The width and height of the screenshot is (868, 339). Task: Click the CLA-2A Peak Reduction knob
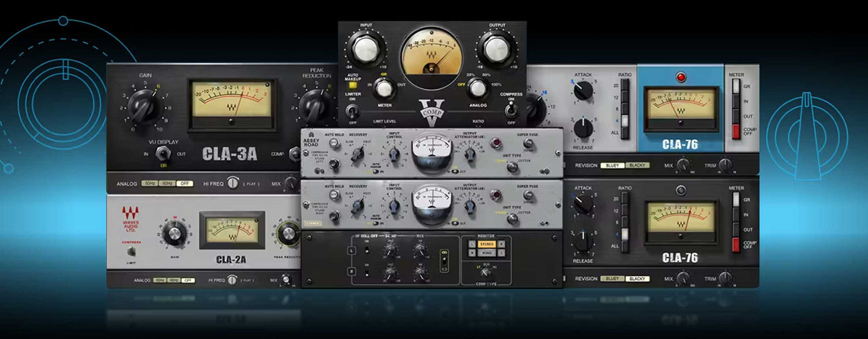(289, 233)
